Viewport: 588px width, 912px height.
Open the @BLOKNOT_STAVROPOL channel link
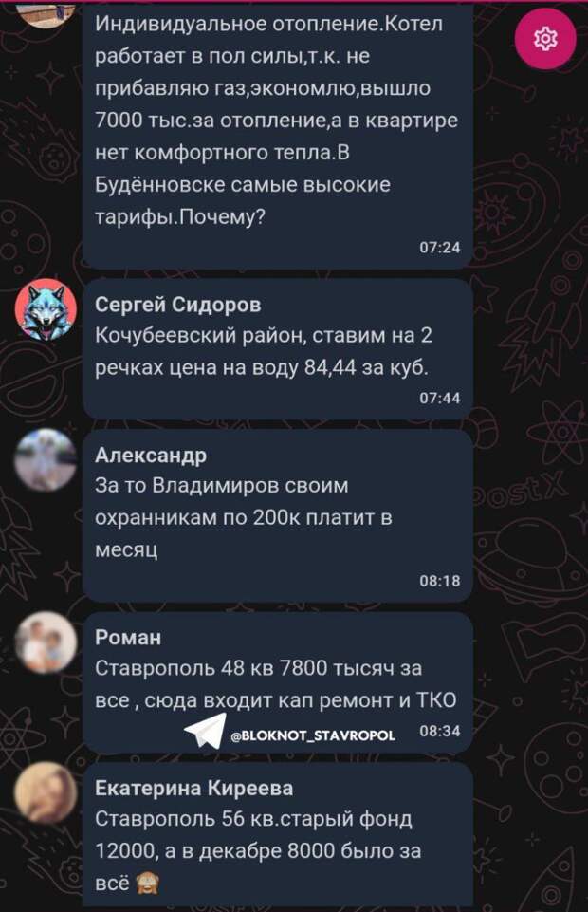click(x=313, y=735)
